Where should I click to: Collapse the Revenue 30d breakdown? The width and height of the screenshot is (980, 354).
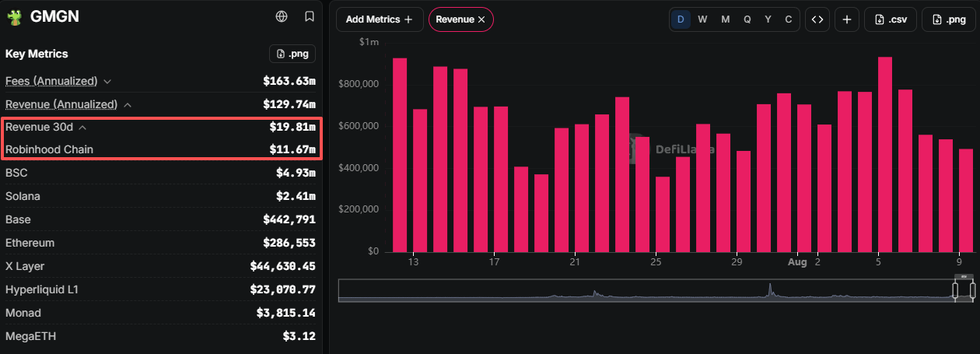(82, 127)
